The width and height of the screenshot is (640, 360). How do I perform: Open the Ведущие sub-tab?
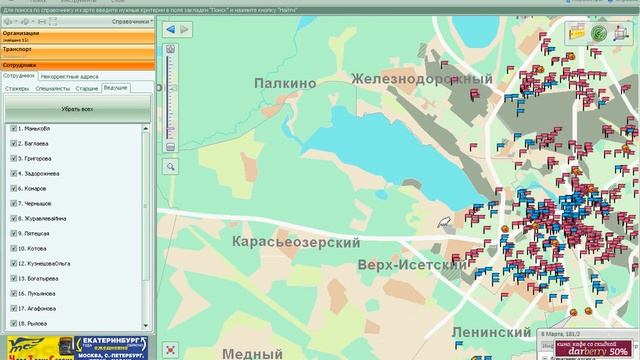point(116,88)
